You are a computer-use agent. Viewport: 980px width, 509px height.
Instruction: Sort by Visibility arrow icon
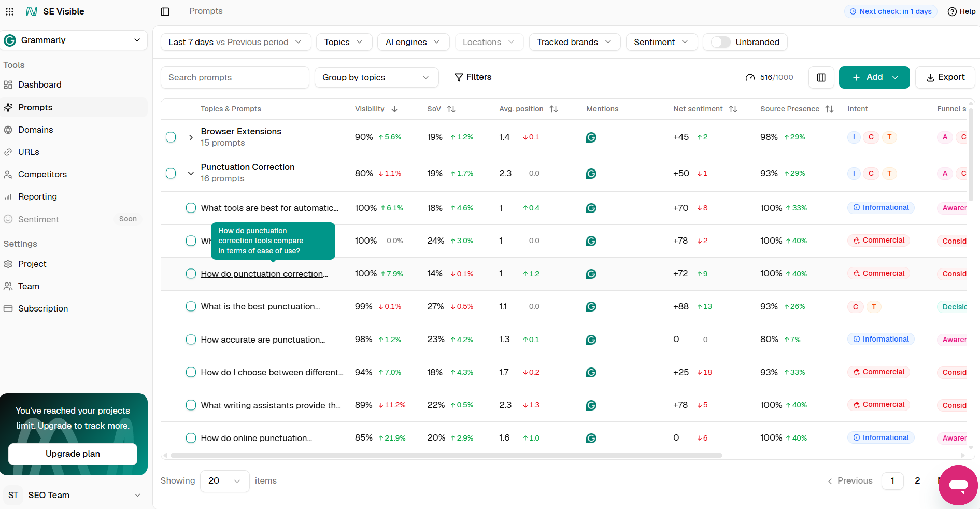[x=395, y=109]
